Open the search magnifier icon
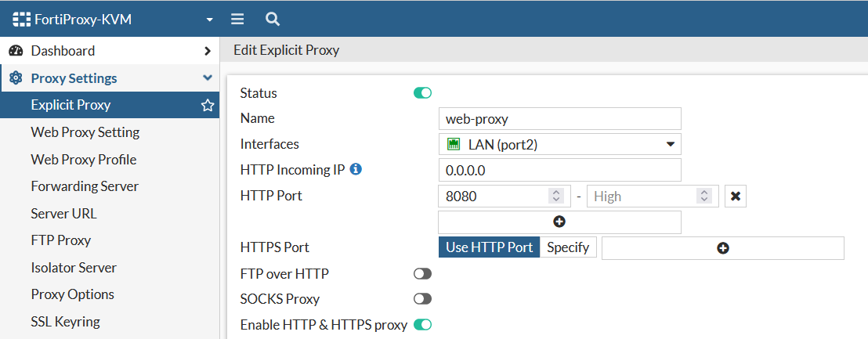 click(272, 20)
